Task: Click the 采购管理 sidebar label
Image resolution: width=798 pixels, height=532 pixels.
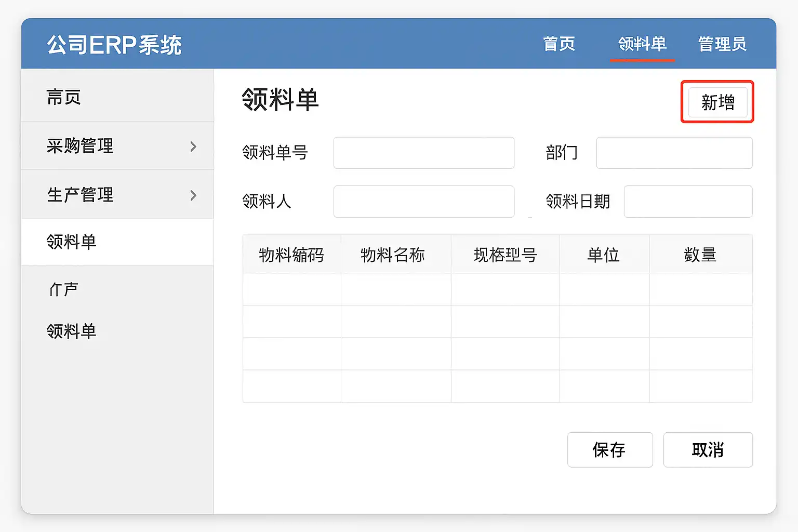Action: pos(80,146)
